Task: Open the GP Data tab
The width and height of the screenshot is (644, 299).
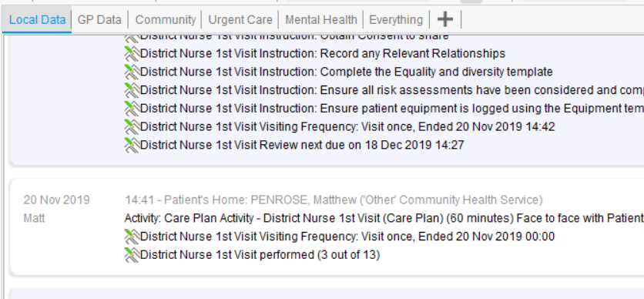Action: click(99, 20)
